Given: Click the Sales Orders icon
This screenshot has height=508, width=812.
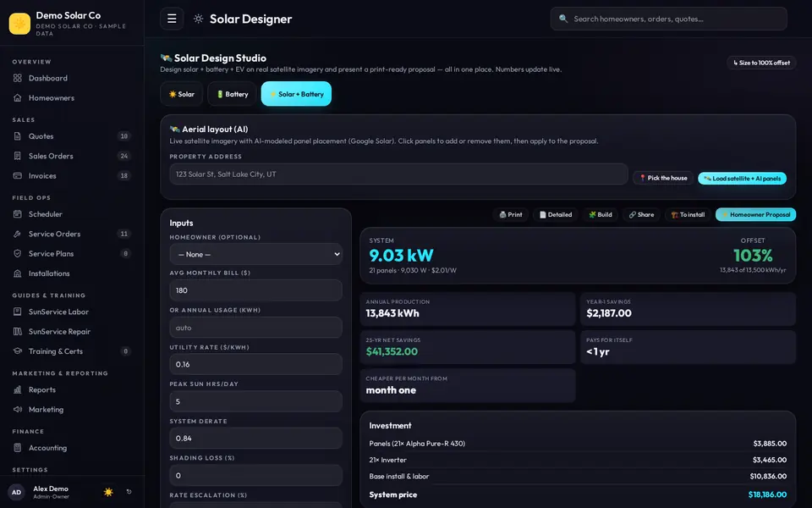Looking at the screenshot, I should tap(18, 156).
